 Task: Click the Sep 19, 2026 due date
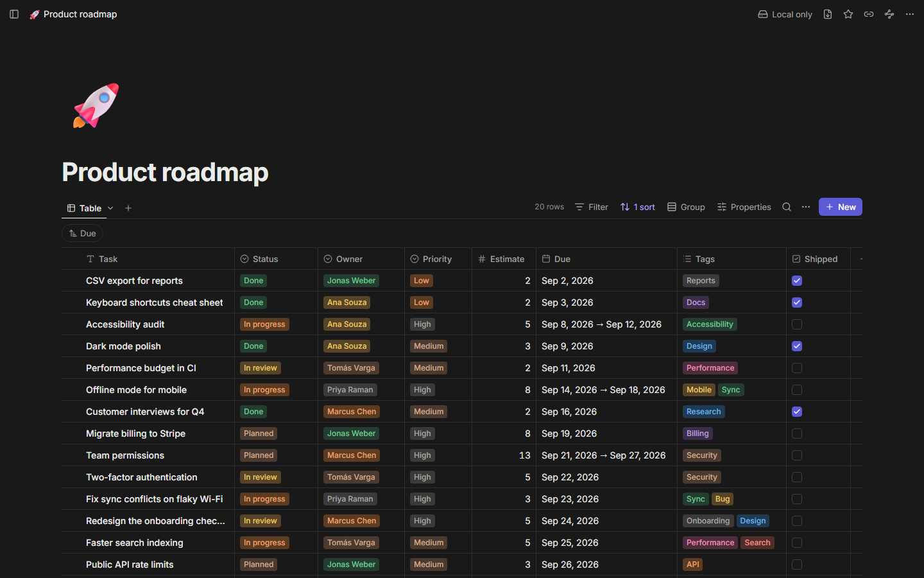[569, 433]
